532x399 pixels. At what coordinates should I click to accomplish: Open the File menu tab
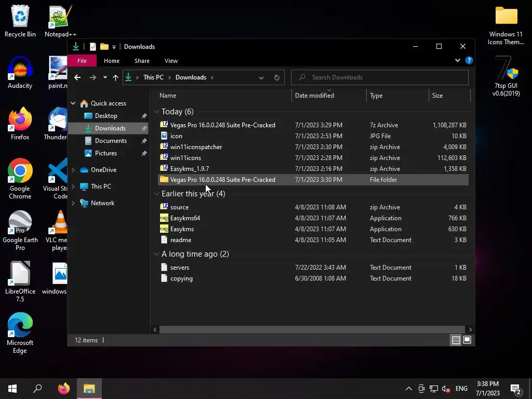(82, 61)
